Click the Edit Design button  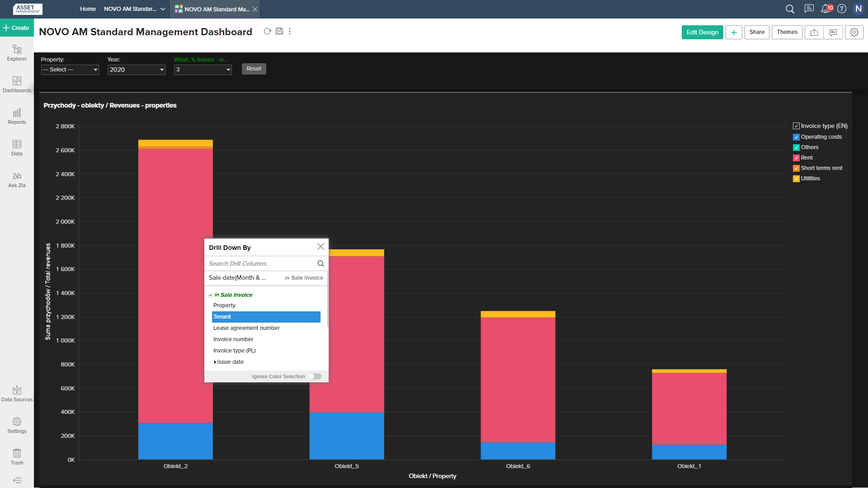click(x=702, y=32)
